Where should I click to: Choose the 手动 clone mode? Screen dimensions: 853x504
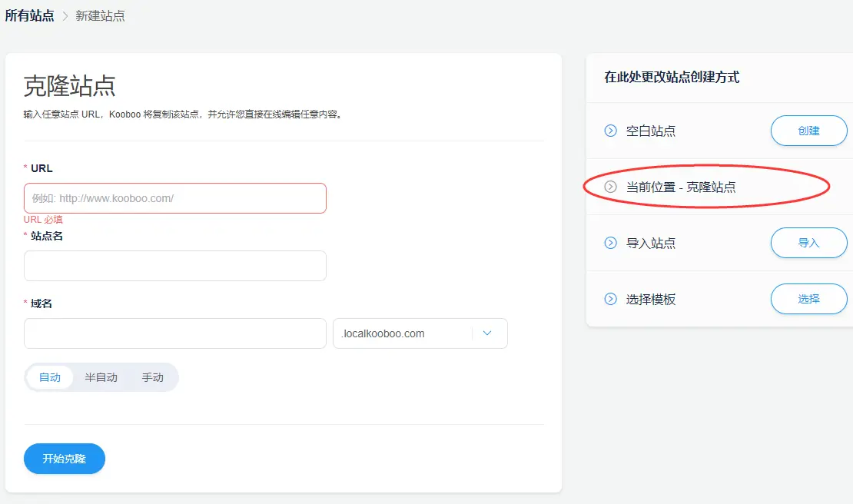[x=152, y=377]
